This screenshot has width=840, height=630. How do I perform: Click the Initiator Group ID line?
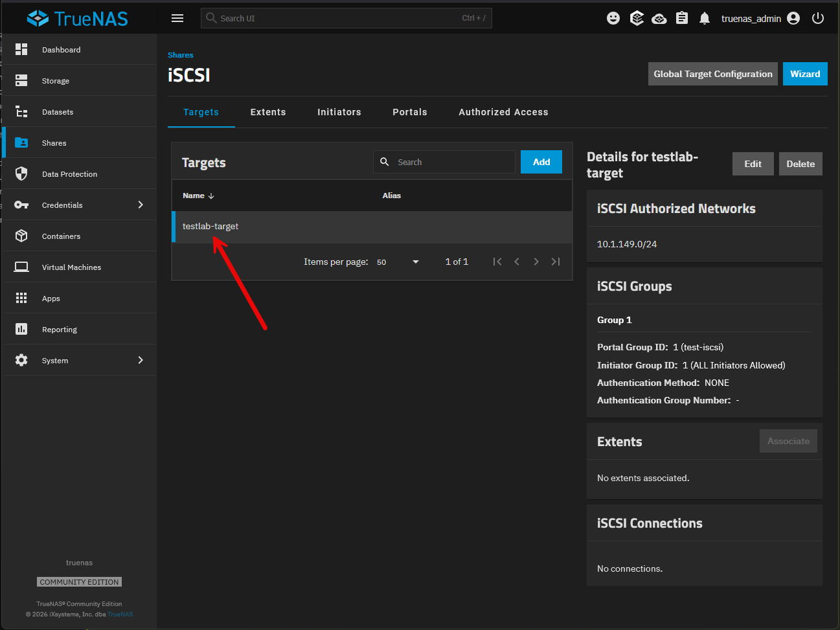[691, 365]
